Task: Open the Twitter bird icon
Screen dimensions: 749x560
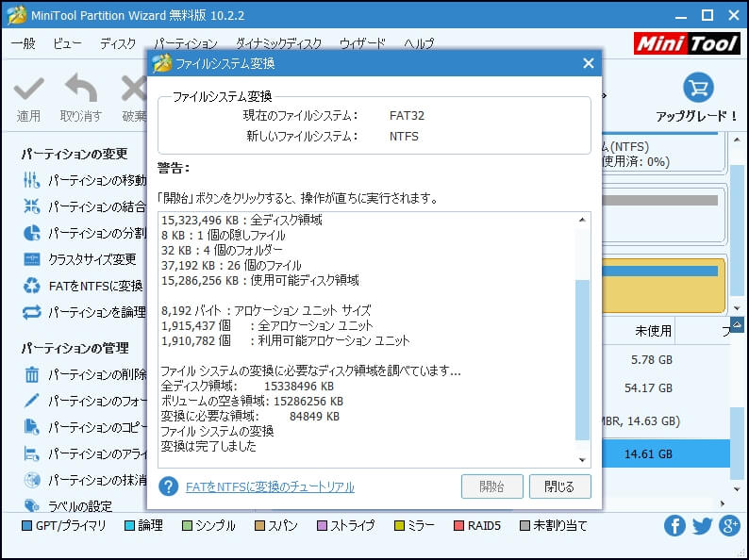Action: point(702,526)
